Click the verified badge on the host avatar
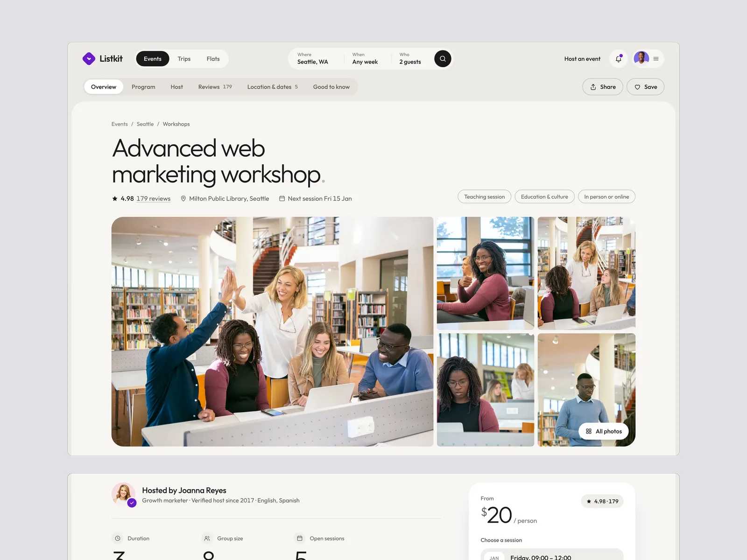747x560 pixels. [132, 503]
